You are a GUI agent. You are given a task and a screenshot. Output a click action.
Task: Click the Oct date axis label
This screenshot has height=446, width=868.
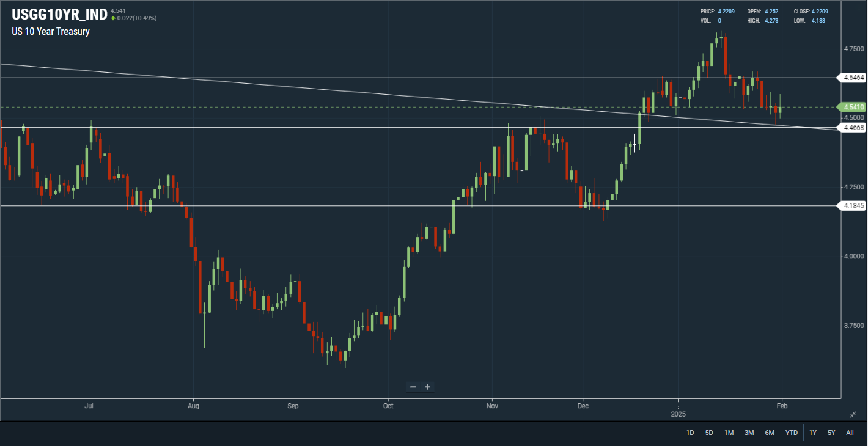pos(388,405)
